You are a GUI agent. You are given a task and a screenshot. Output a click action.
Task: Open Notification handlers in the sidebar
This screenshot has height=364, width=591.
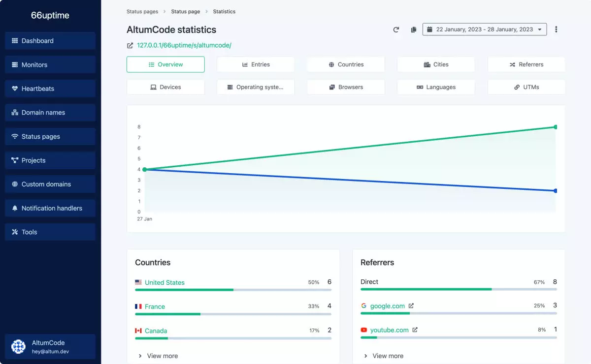click(50, 208)
